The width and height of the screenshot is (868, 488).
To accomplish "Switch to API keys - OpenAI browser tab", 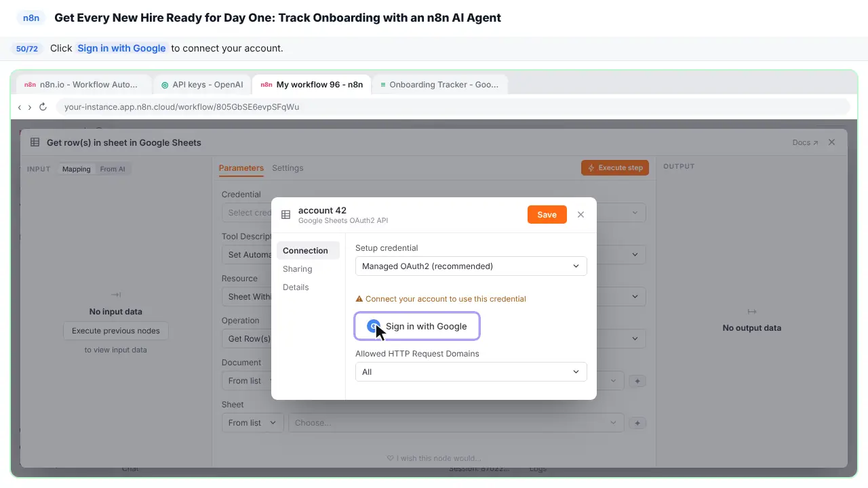I will pos(201,85).
